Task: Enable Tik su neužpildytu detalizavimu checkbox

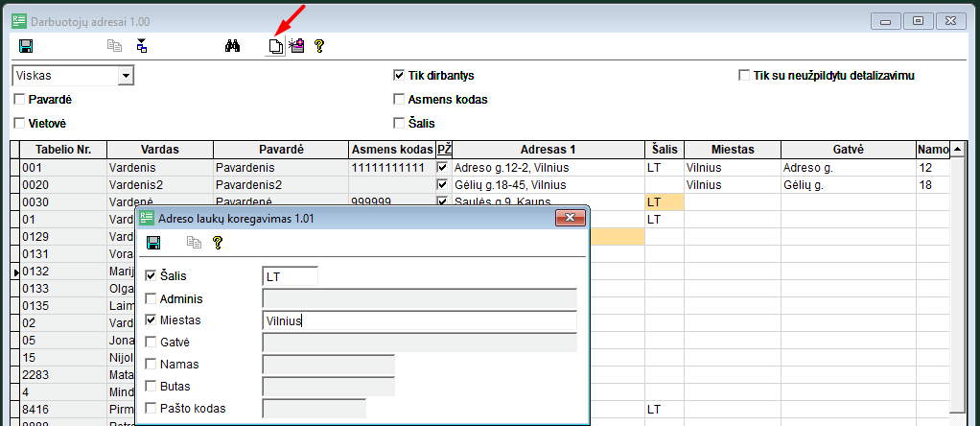Action: tap(744, 76)
